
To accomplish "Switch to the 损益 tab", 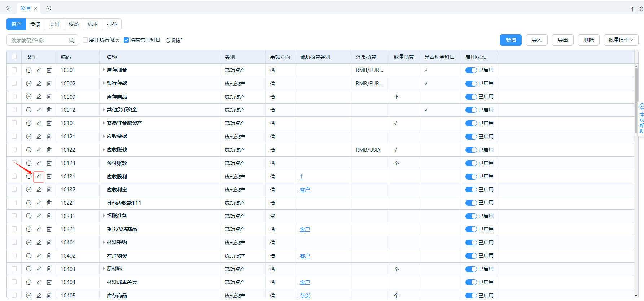I will tap(112, 24).
